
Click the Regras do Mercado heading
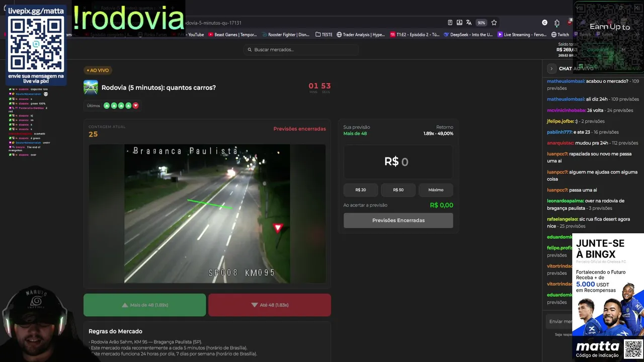point(115,331)
